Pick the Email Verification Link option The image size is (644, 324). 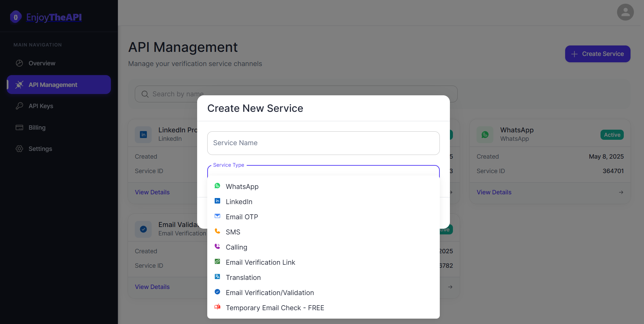[324, 262]
